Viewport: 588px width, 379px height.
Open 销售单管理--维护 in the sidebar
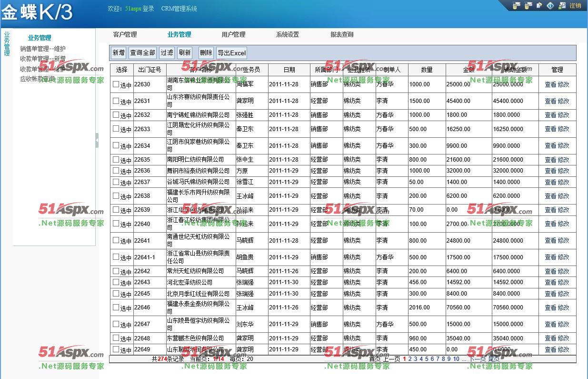[43, 49]
